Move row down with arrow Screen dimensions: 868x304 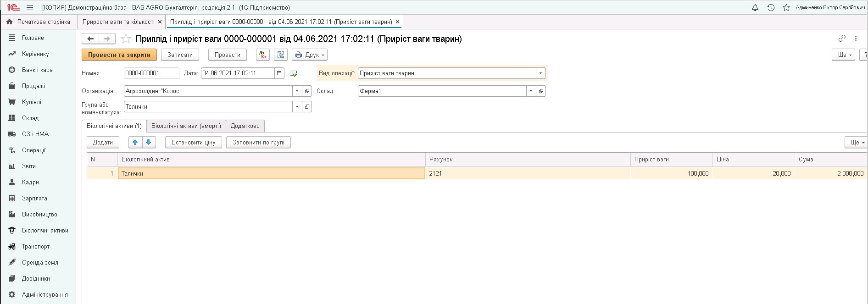pos(149,143)
